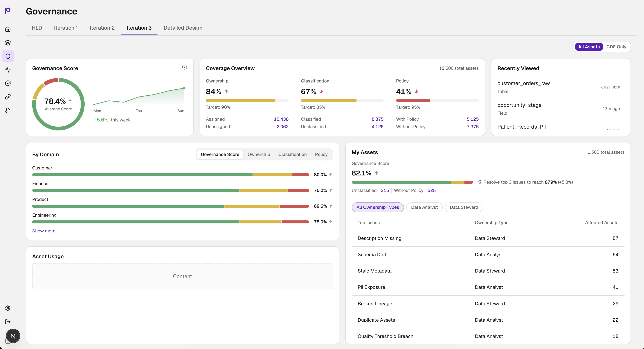
Task: Open the git branch sidebar icon
Action: 8,110
